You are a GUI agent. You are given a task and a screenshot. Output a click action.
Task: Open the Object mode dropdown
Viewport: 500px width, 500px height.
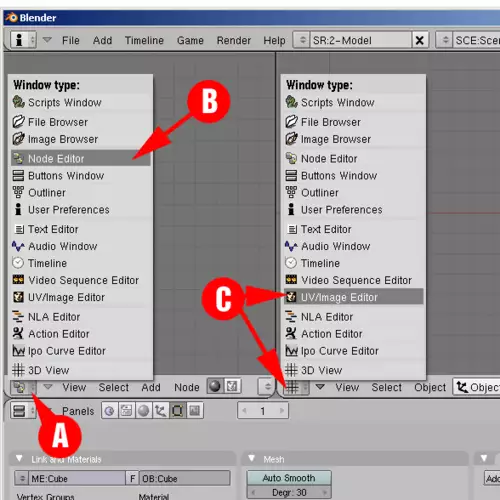pyautogui.click(x=477, y=387)
